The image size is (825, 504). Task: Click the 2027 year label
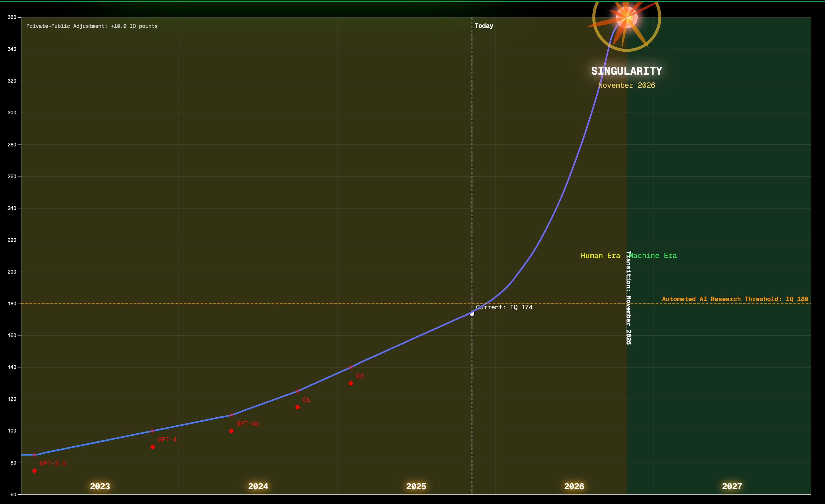click(x=732, y=486)
